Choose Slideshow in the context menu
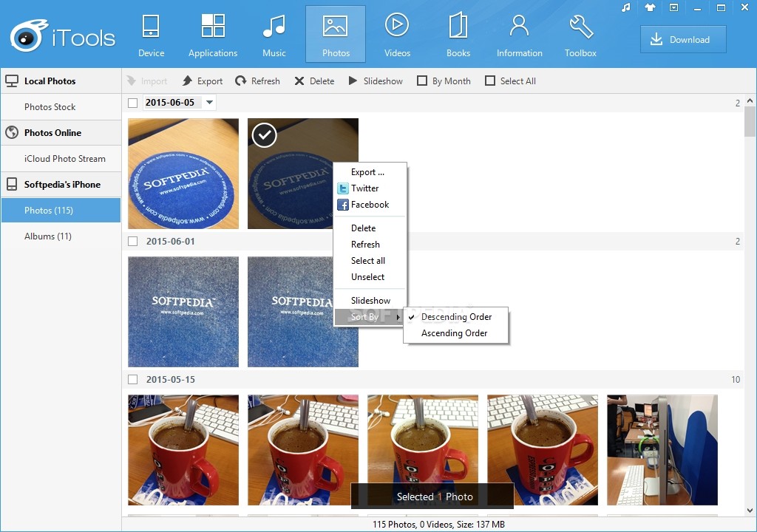The image size is (757, 532). pyautogui.click(x=370, y=301)
